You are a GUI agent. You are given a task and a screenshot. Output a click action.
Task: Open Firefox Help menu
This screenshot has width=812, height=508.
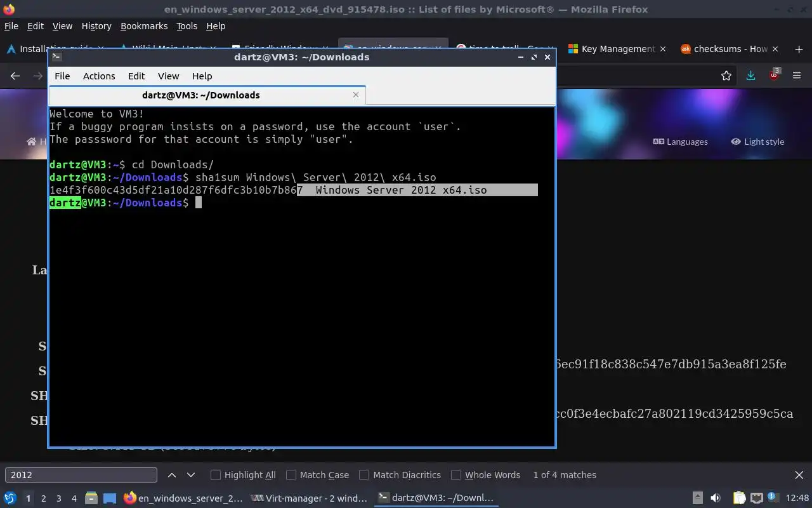click(x=216, y=26)
